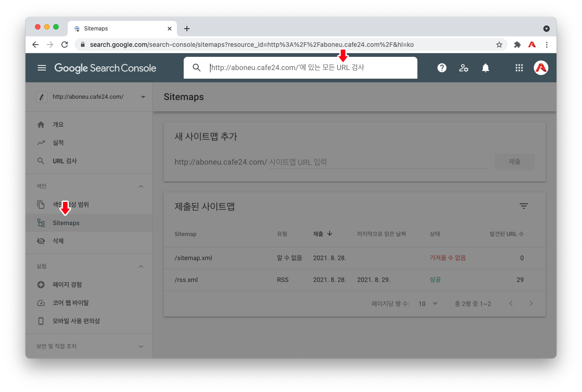The image size is (582, 392).
Task: Click the red A extension icon in the browser toolbar
Action: (532, 45)
